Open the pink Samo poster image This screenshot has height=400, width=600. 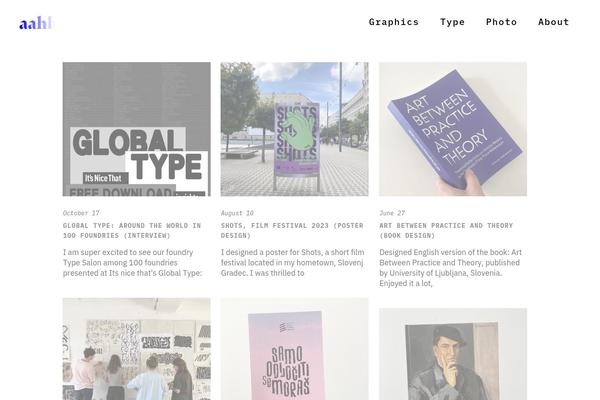(x=294, y=349)
